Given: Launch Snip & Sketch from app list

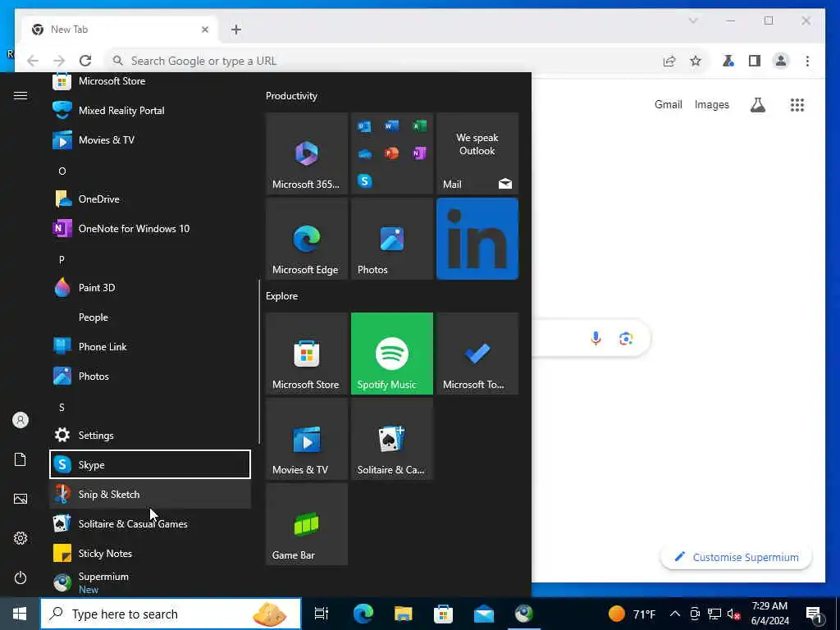Looking at the screenshot, I should coord(150,494).
